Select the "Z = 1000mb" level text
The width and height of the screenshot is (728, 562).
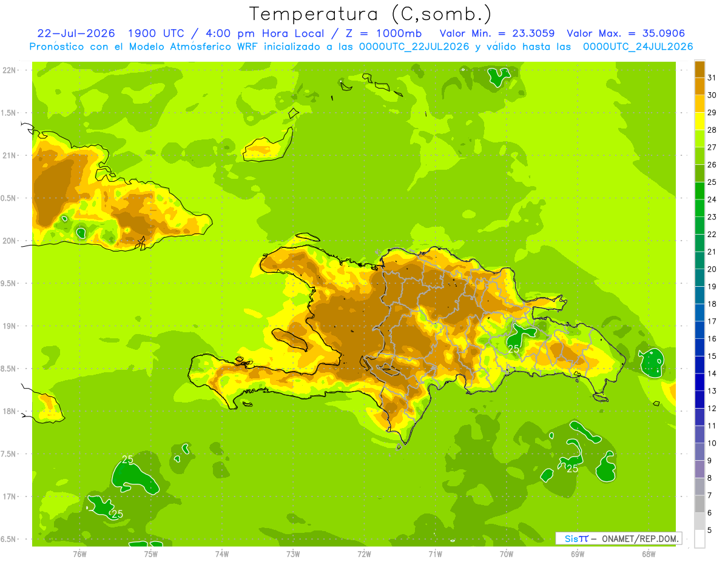(385, 33)
